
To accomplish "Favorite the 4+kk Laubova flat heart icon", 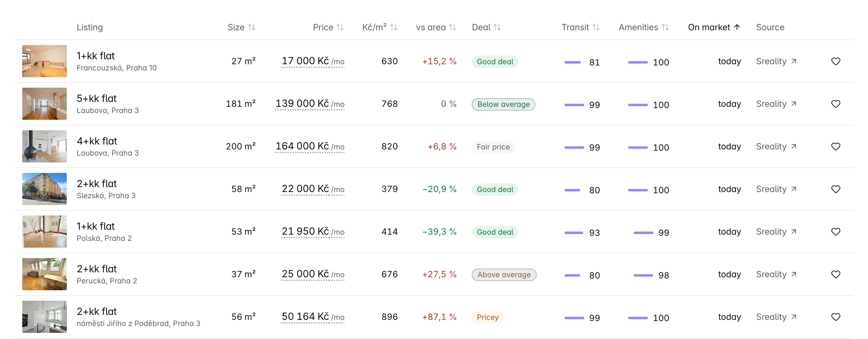I will (x=835, y=146).
